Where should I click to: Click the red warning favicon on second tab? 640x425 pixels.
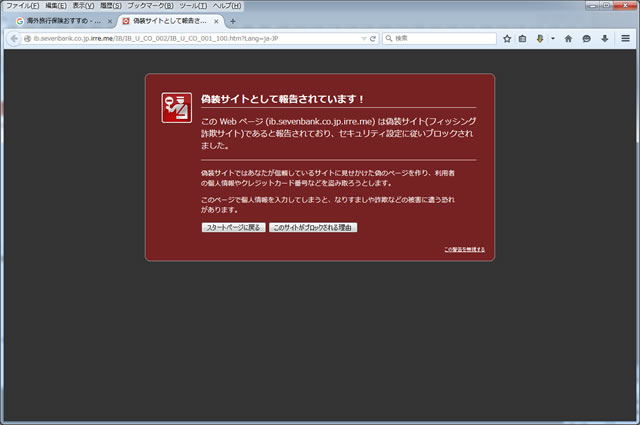126,21
